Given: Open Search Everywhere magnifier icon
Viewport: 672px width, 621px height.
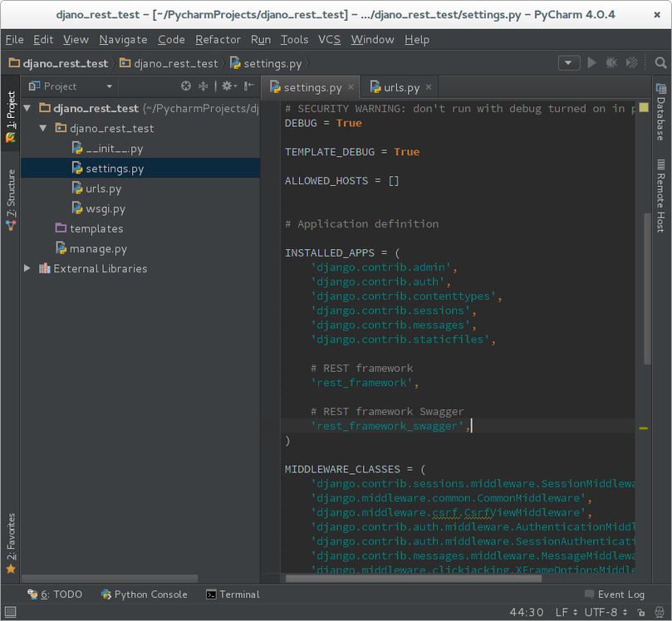Looking at the screenshot, I should pyautogui.click(x=660, y=63).
